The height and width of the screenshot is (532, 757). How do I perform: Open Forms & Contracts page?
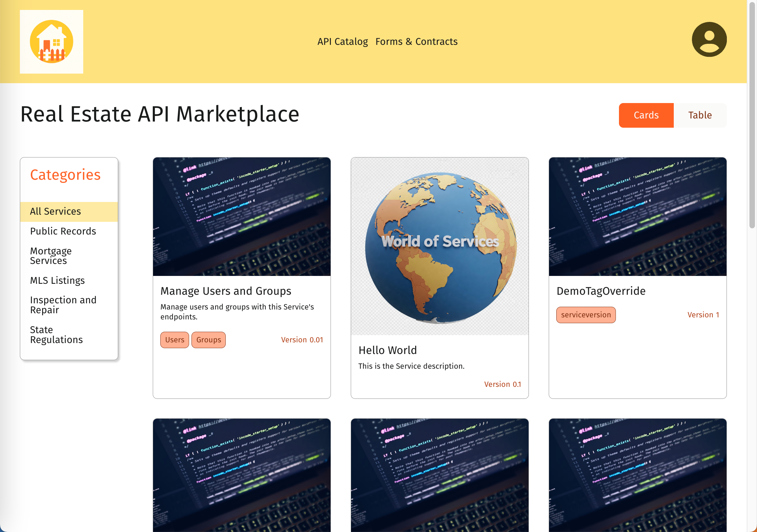pos(417,41)
